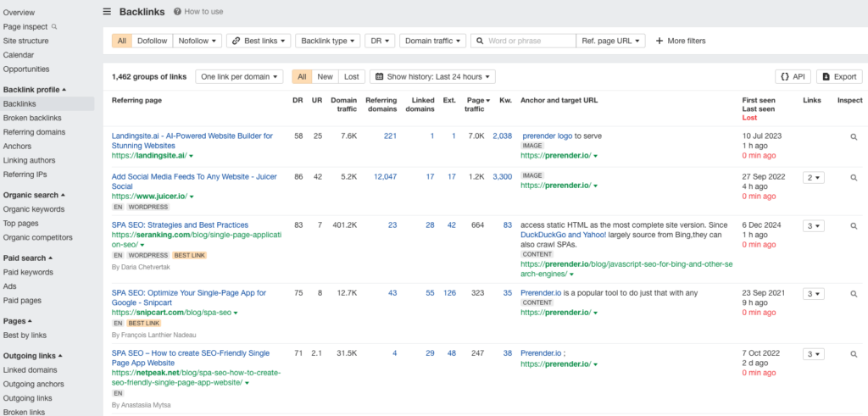The height and width of the screenshot is (416, 868).
Task: Expand the seranking.com Links count dropdown
Action: pos(814,226)
